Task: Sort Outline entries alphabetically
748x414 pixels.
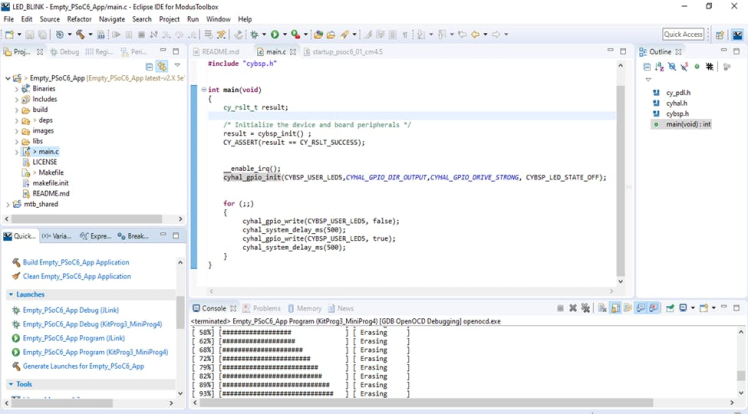Action: (x=660, y=67)
